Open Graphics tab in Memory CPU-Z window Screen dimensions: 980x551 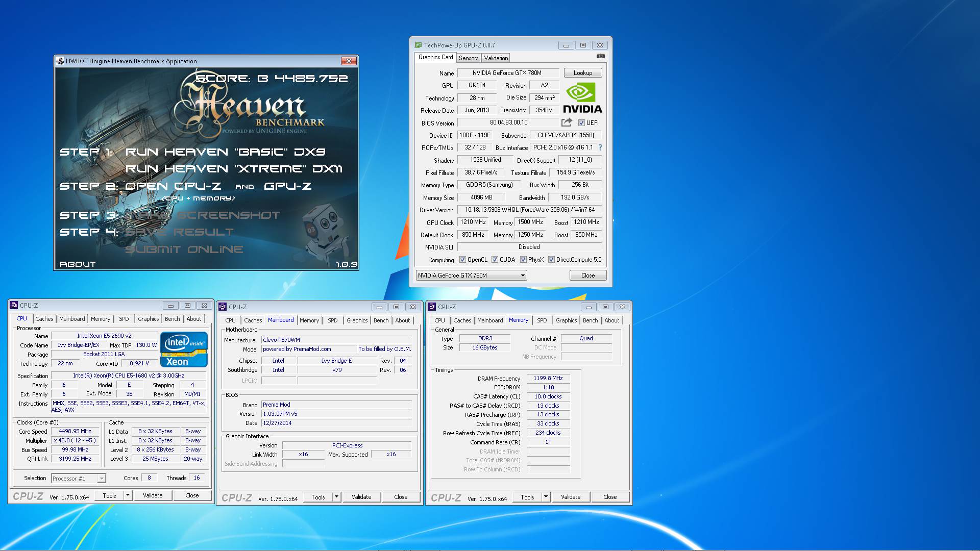click(567, 320)
